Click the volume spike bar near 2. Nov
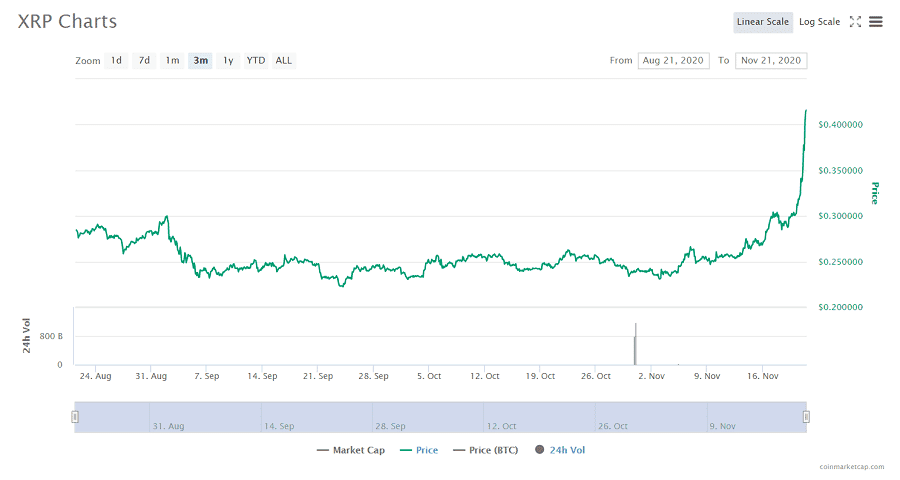 click(635, 344)
